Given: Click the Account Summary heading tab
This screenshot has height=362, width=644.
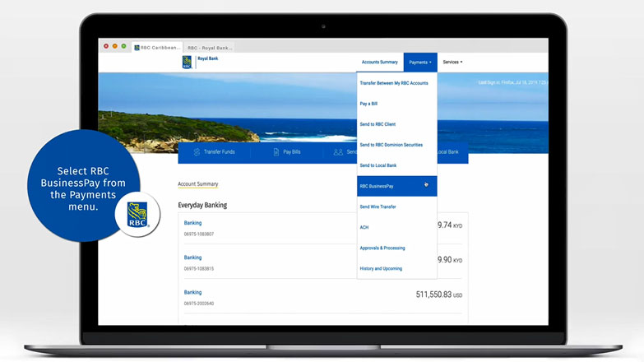Looking at the screenshot, I should (198, 184).
